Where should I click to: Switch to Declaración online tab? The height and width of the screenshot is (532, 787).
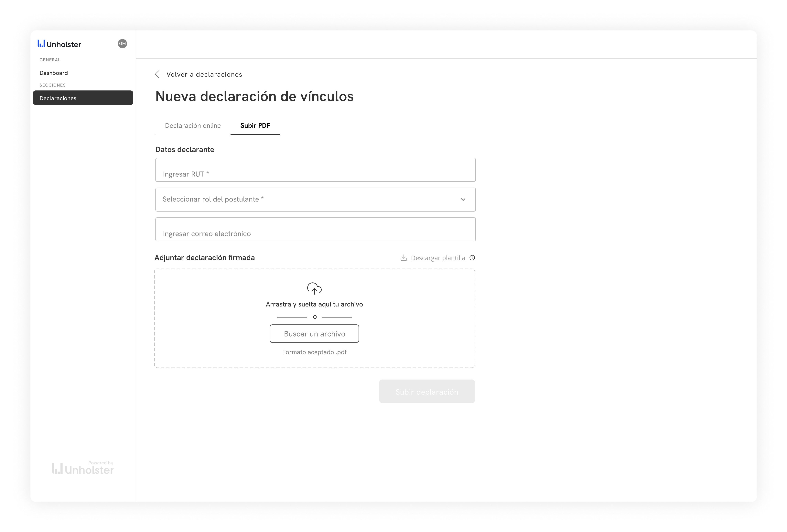coord(193,126)
